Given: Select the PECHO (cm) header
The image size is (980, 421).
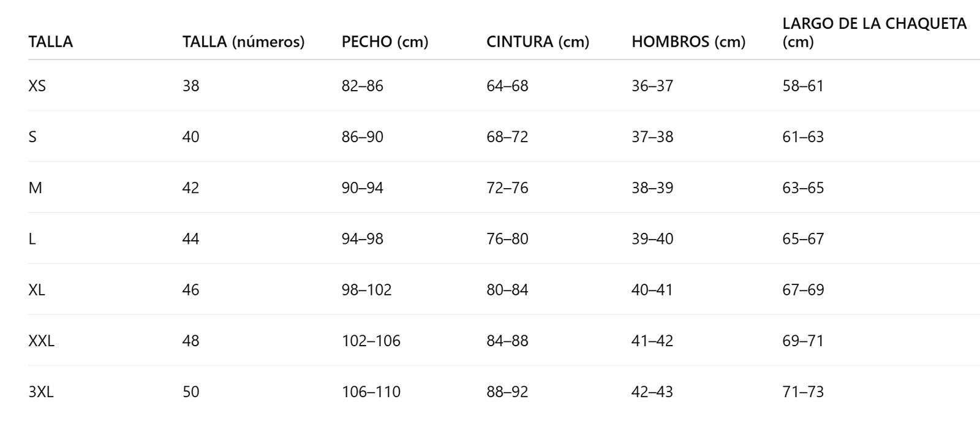Looking at the screenshot, I should click(385, 42).
